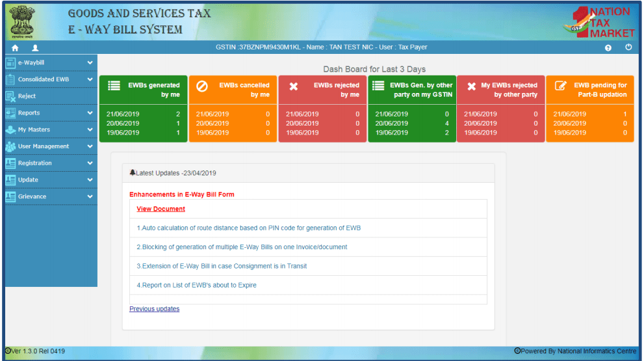Click EWBs Gen. by other party card header
The image size is (644, 361).
412,90
